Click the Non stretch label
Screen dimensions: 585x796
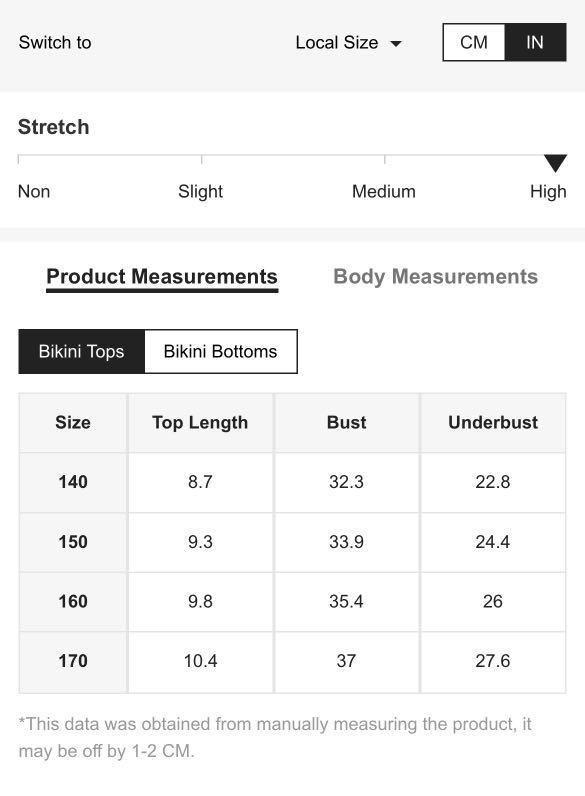click(34, 191)
